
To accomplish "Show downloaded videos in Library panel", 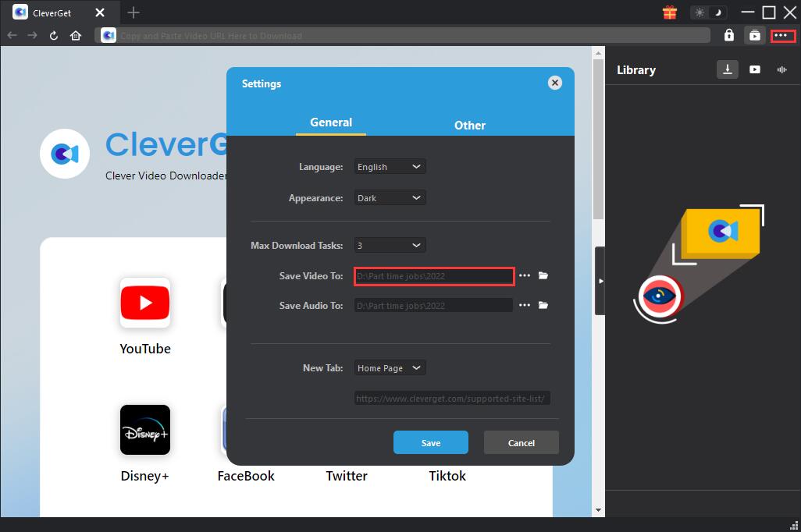I will 755,69.
